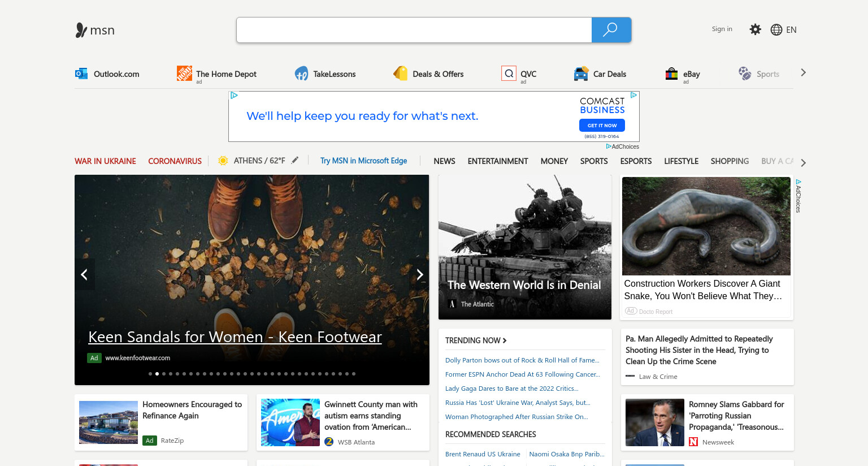
Task: Select second carousel pagination dot
Action: click(157, 373)
